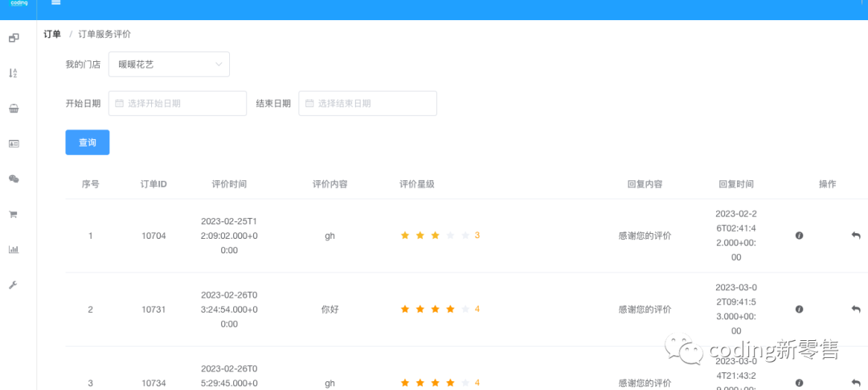The image size is (868, 390).
Task: Click calendar icon in 结束日期 field
Action: pos(309,103)
